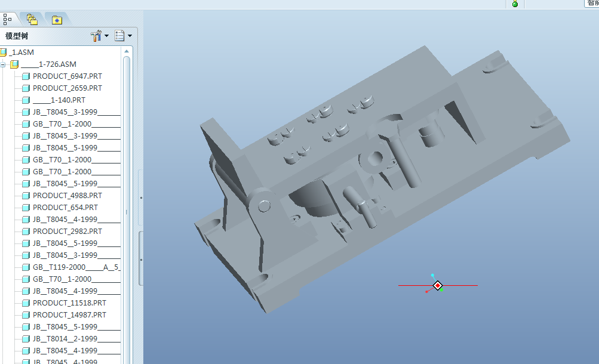599x364 pixels.
Task: Click the red spin center marker
Action: (438, 285)
